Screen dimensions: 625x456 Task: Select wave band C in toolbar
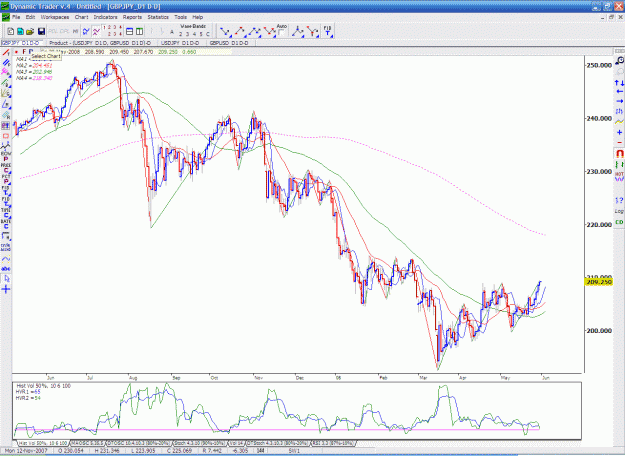[x=208, y=34]
